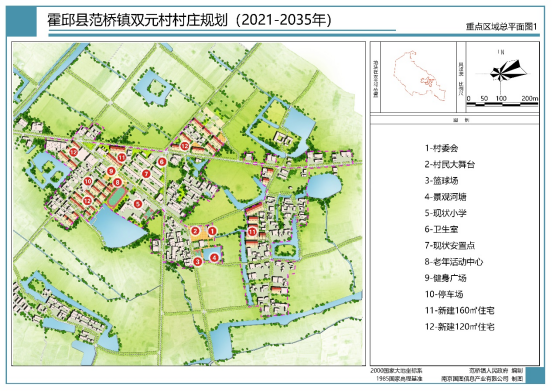554x392 pixels.
Task: Select the red county outline inset map
Action: coord(419,76)
